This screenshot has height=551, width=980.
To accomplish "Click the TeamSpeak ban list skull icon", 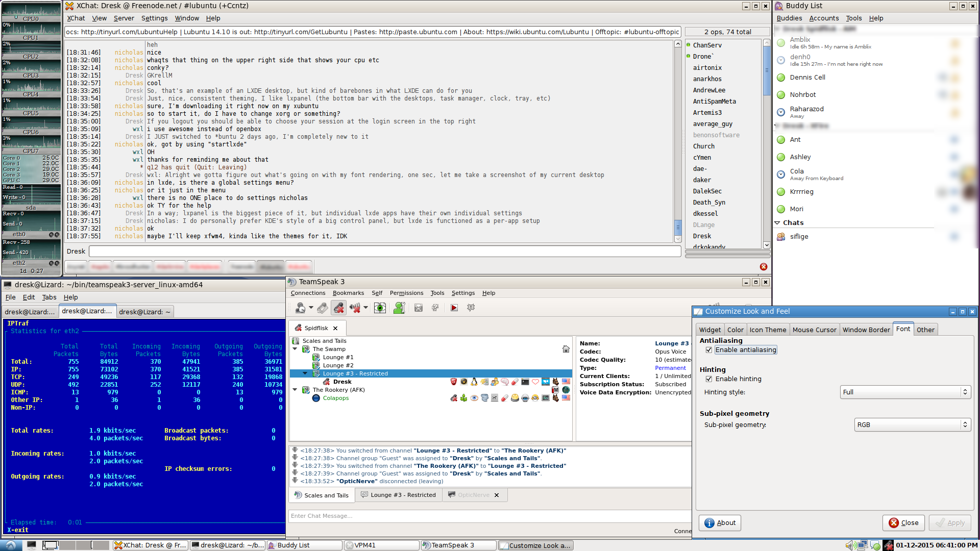I will pos(419,308).
